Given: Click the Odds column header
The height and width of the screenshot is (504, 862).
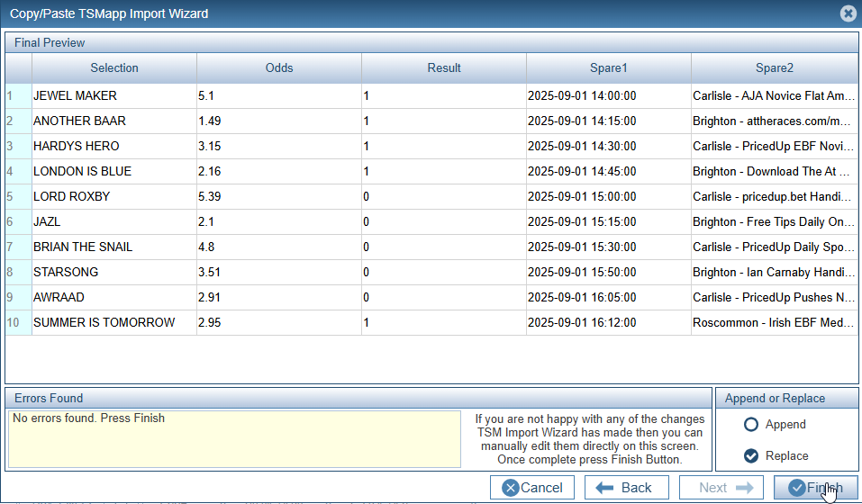Looking at the screenshot, I should pyautogui.click(x=279, y=68).
